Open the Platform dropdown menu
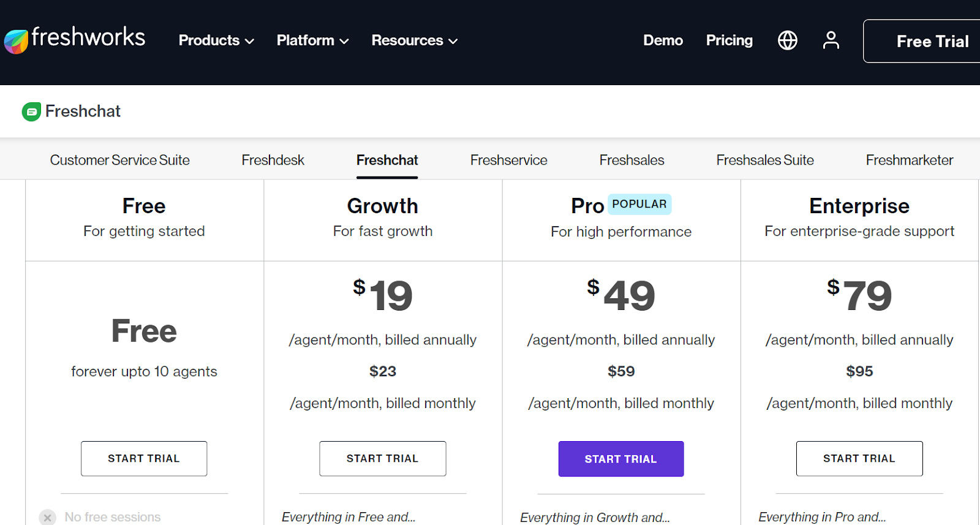 312,40
